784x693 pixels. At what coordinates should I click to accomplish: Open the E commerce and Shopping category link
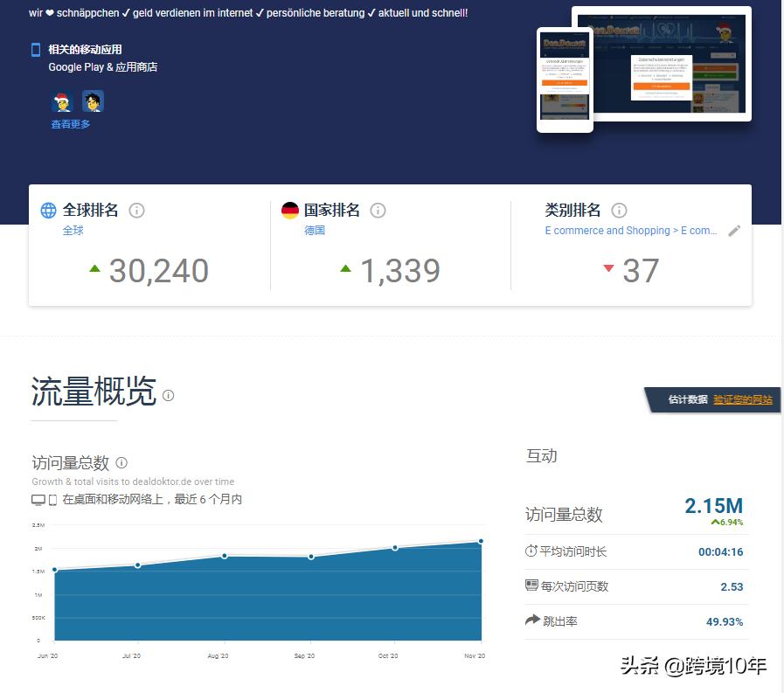629,231
